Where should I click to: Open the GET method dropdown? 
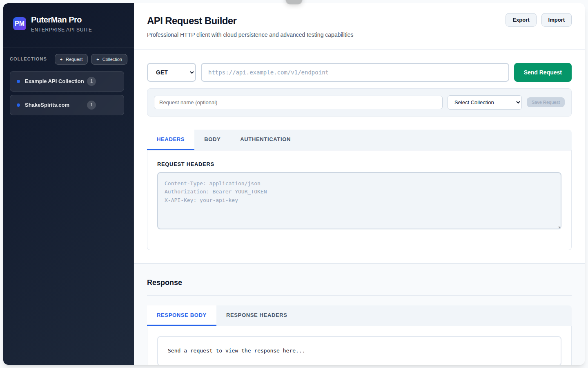(171, 72)
